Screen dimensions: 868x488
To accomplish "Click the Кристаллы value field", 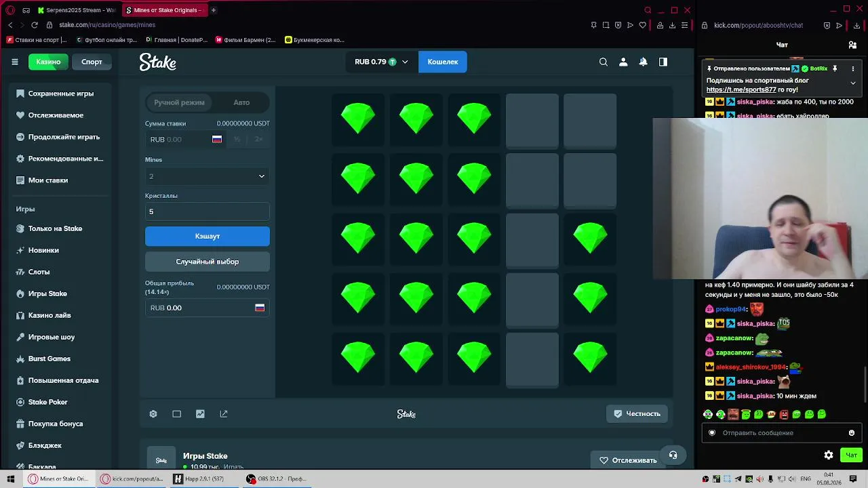I will click(208, 211).
